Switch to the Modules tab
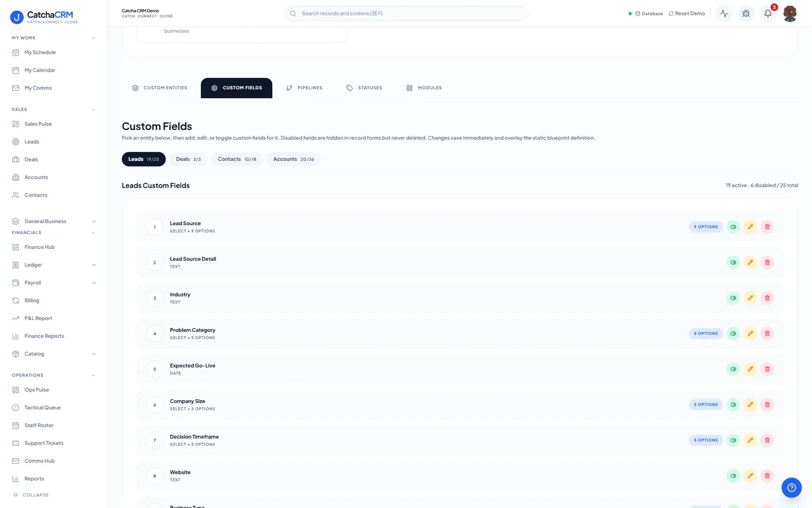Viewport: 812px width, 508px height. tap(424, 88)
